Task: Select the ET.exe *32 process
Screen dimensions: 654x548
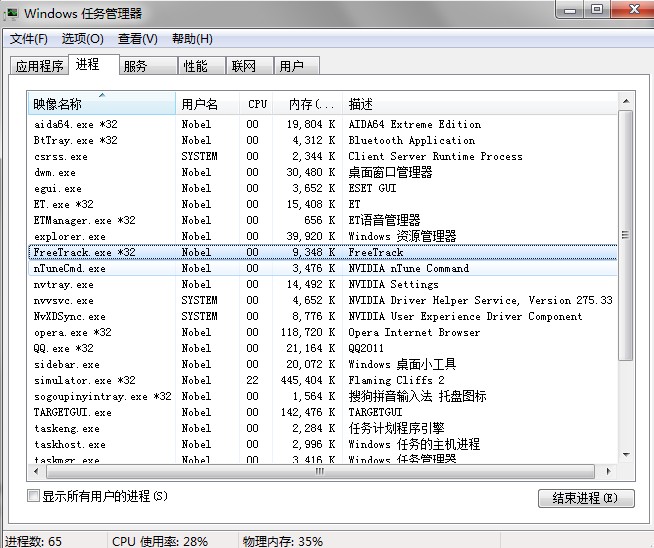Action: [323, 204]
